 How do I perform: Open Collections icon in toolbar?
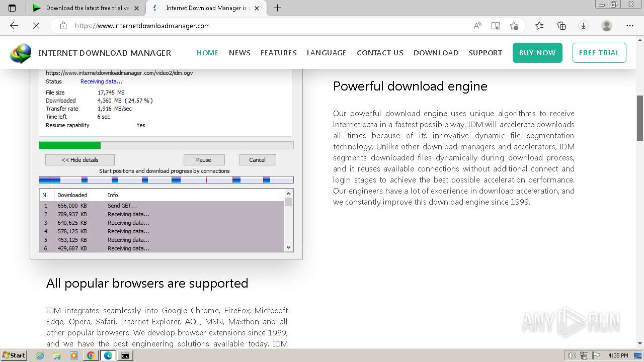click(561, 26)
